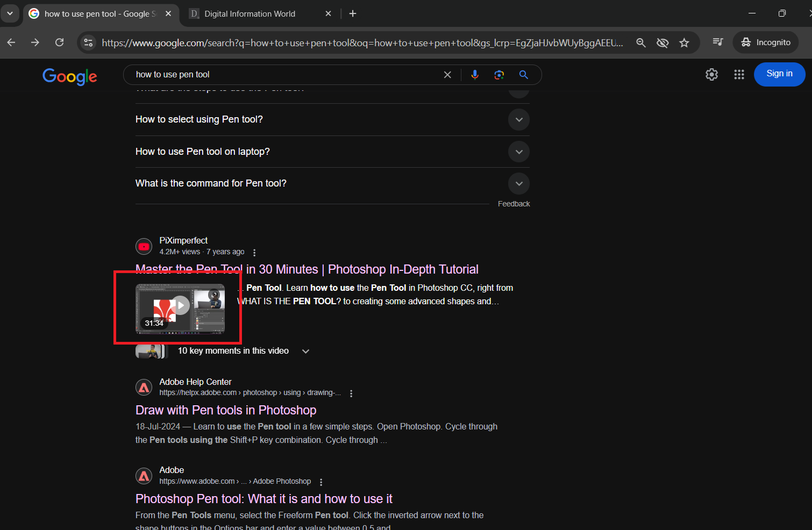Click the PiXimperfect channel name

(183, 240)
